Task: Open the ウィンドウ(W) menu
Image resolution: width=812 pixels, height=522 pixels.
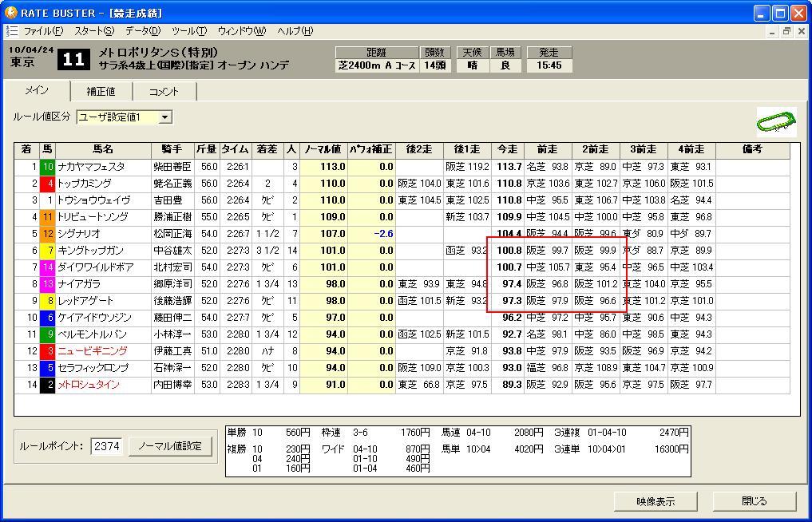Action: (x=242, y=31)
